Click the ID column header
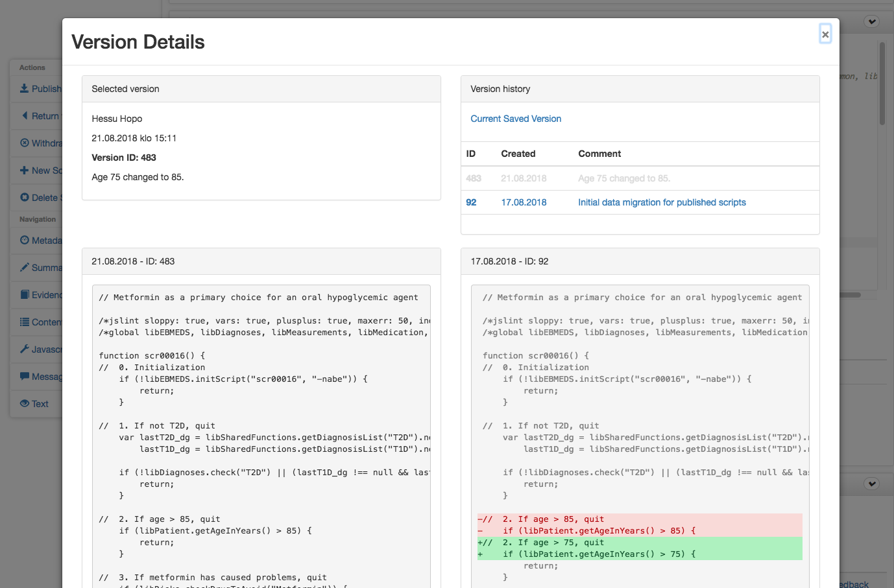894x588 pixels. 471,154
